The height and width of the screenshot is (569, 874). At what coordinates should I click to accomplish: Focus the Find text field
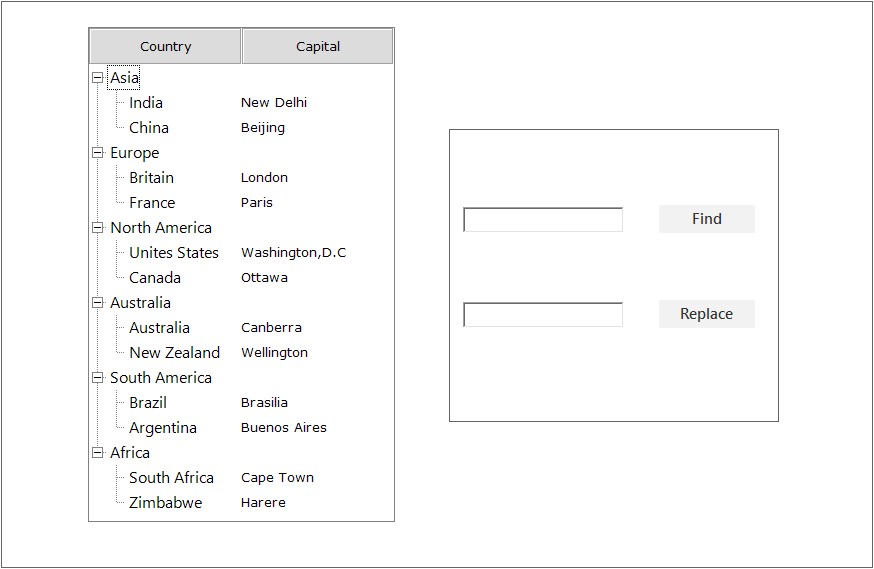543,220
